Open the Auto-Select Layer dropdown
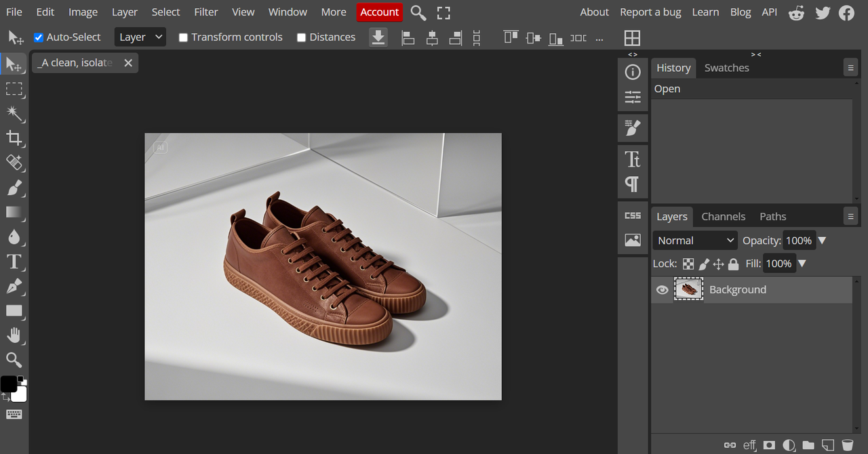Screen dimensions: 868x454 coord(140,37)
